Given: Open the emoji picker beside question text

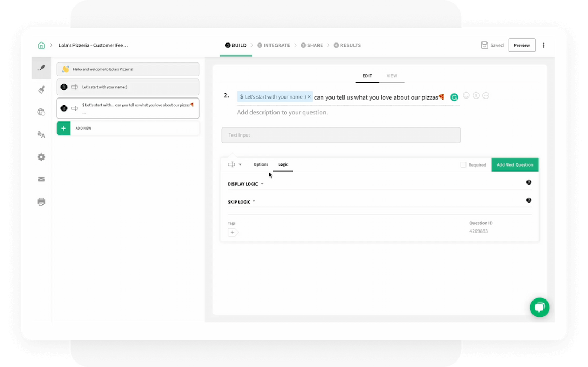Looking at the screenshot, I should tap(466, 96).
